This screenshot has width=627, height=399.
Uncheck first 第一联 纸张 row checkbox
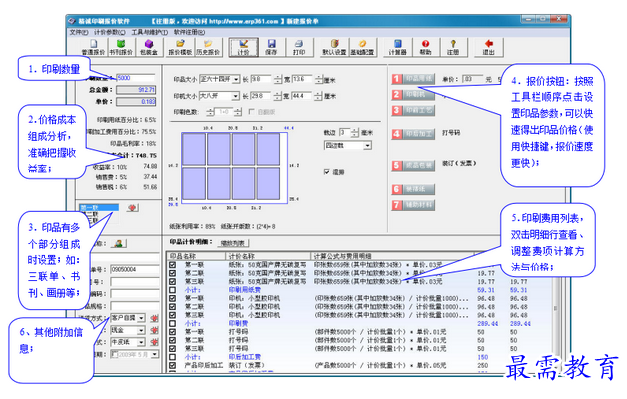(x=172, y=265)
